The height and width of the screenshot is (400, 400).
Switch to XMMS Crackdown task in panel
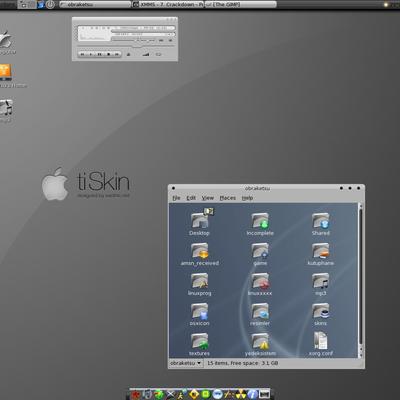point(168,4)
